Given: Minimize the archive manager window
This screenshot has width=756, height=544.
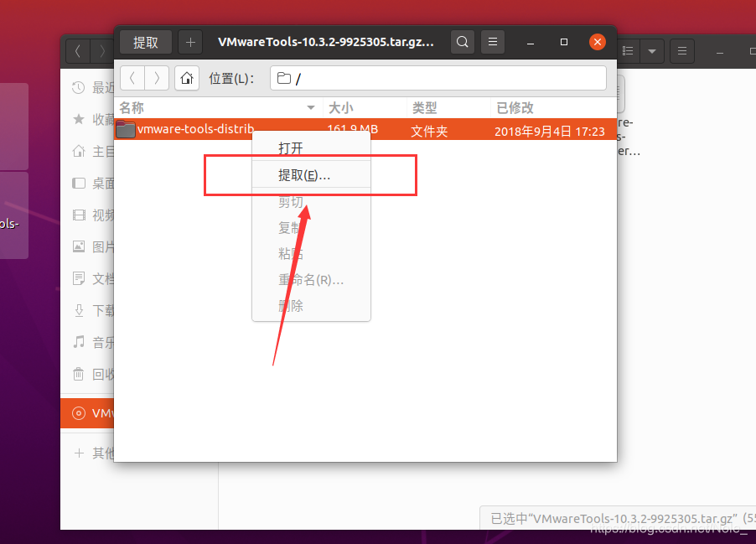Looking at the screenshot, I should click(531, 43).
